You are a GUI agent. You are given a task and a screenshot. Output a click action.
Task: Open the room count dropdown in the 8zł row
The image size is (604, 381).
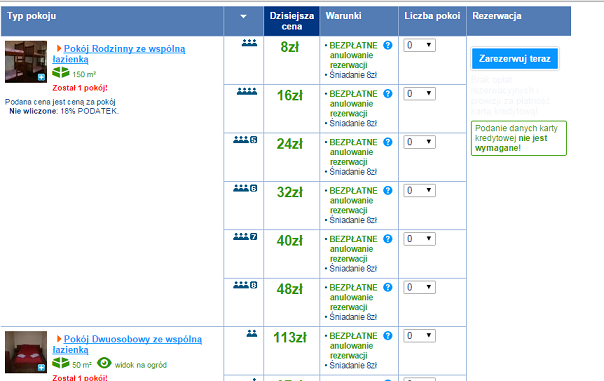point(419,45)
